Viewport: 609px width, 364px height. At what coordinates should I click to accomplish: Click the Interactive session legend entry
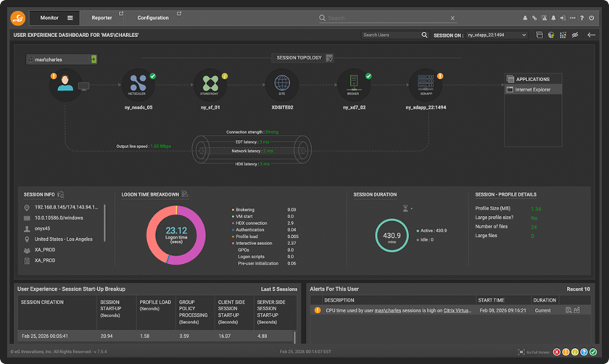coord(254,244)
